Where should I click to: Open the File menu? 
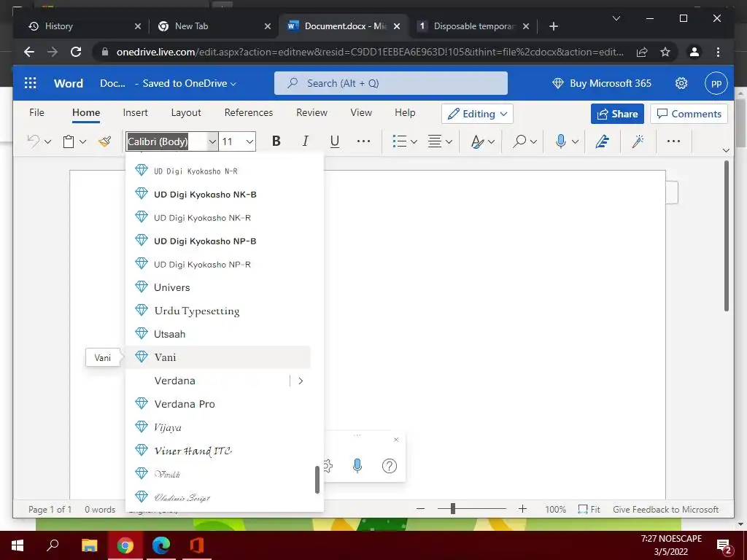(x=36, y=113)
